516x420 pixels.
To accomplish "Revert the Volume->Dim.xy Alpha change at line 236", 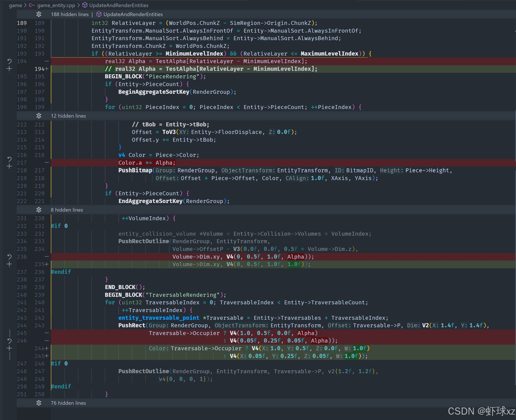I will point(9,257).
